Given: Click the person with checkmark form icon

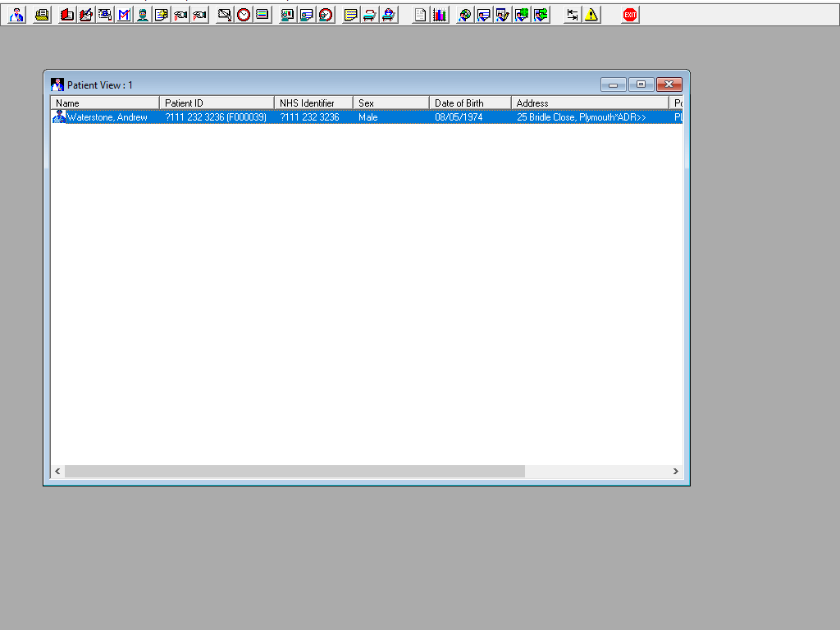Looking at the screenshot, I should pos(503,15).
